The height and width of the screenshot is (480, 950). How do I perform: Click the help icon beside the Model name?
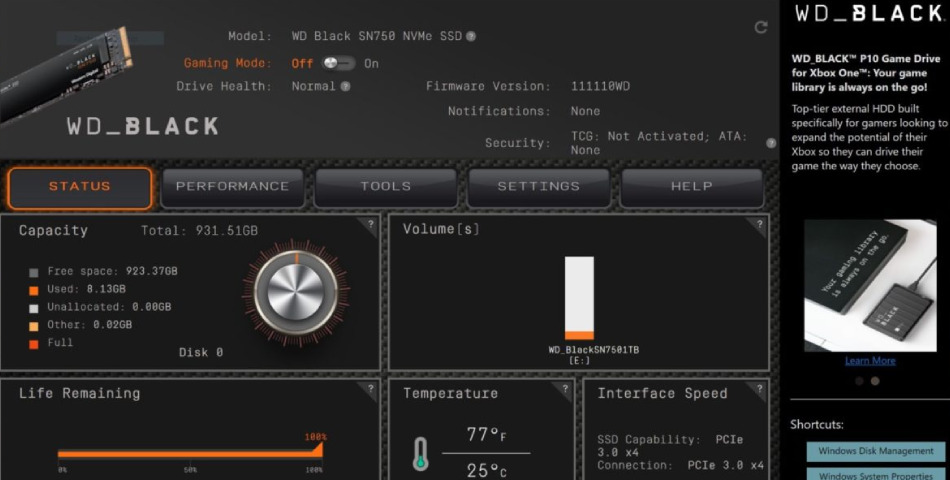point(471,37)
